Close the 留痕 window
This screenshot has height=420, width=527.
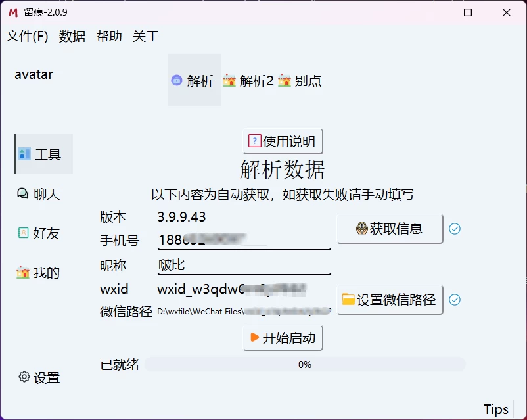(x=507, y=12)
